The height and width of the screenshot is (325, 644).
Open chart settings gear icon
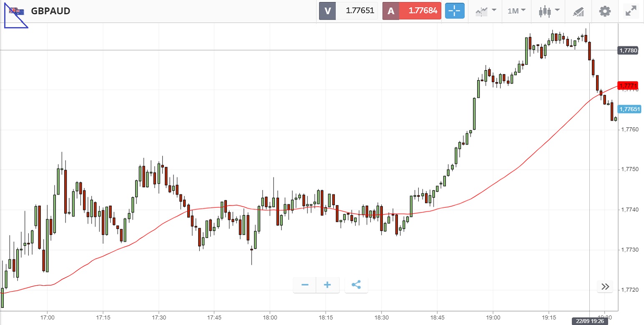pyautogui.click(x=605, y=11)
